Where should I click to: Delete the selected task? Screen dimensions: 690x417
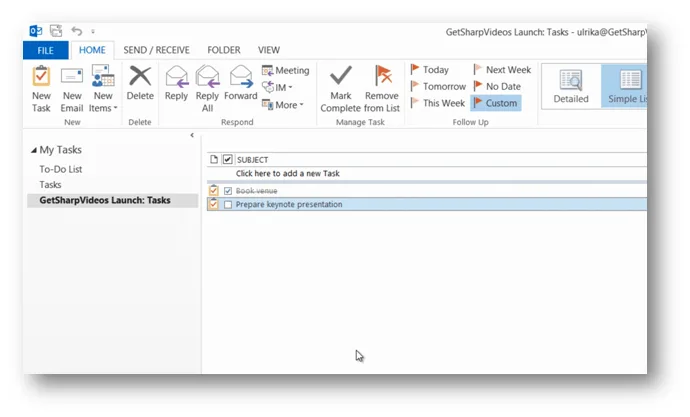point(140,84)
